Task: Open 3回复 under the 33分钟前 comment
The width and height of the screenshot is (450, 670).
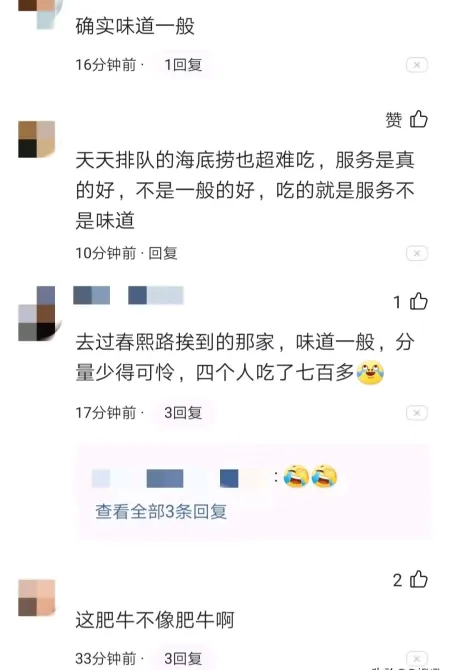Action: 183,658
